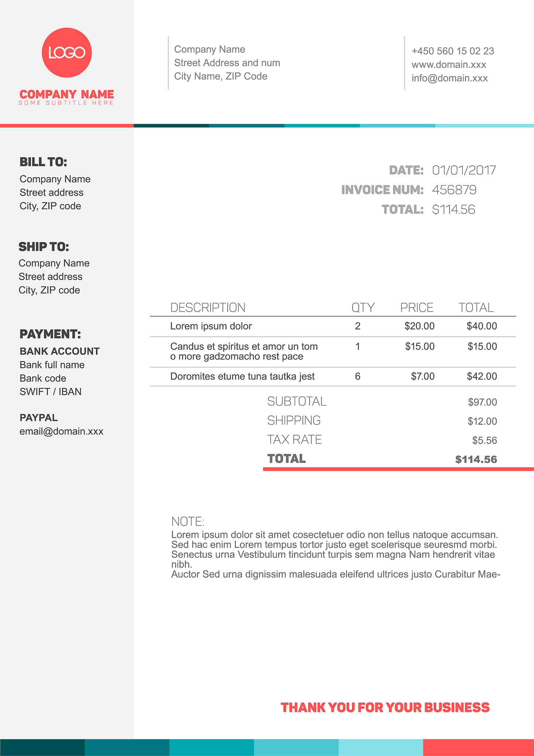Click the QTY column header
Screen dimensions: 534x756
coord(363,307)
